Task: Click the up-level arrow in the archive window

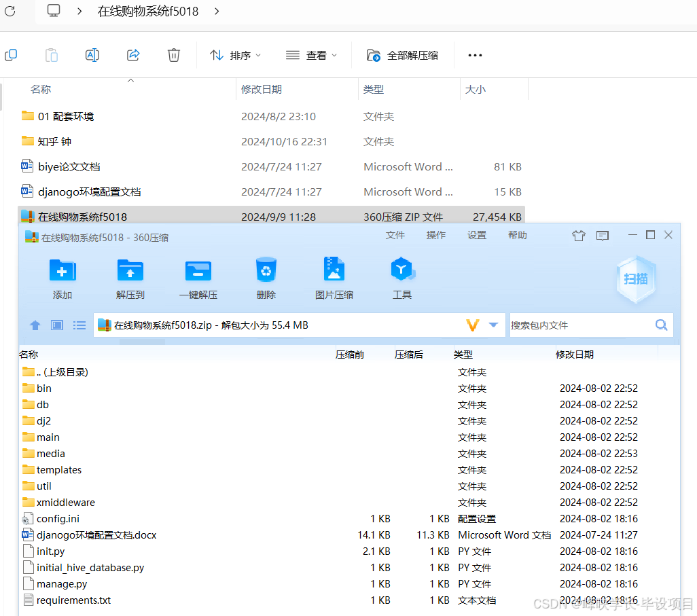Action: [35, 325]
